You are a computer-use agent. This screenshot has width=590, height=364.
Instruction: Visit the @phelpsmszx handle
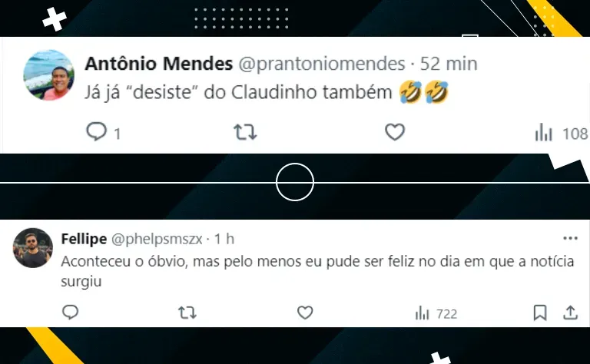point(157,239)
